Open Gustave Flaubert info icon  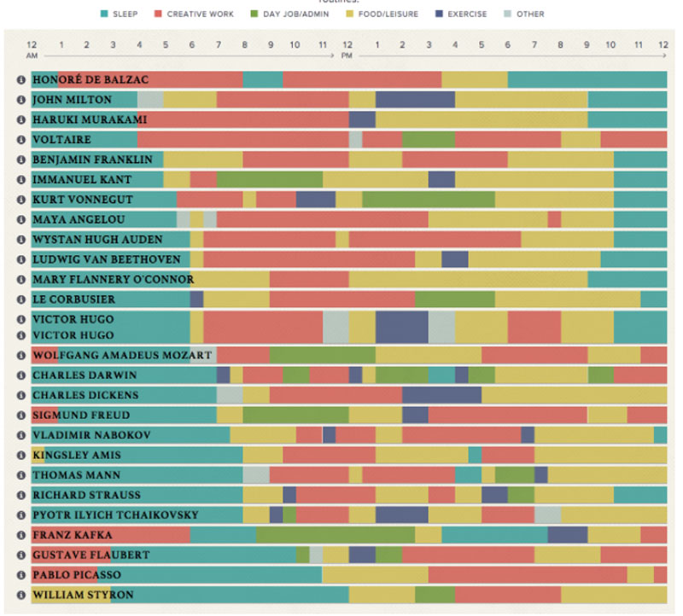[20, 555]
